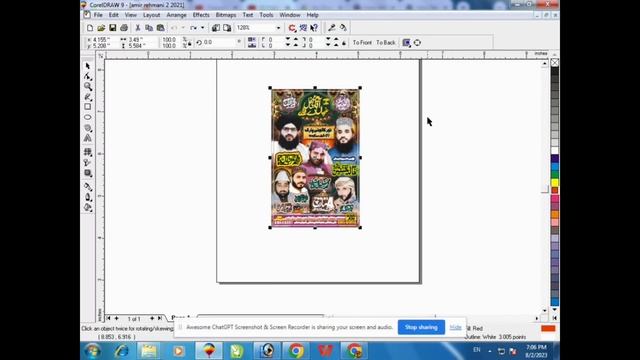Select the Zoom tool

click(x=88, y=87)
